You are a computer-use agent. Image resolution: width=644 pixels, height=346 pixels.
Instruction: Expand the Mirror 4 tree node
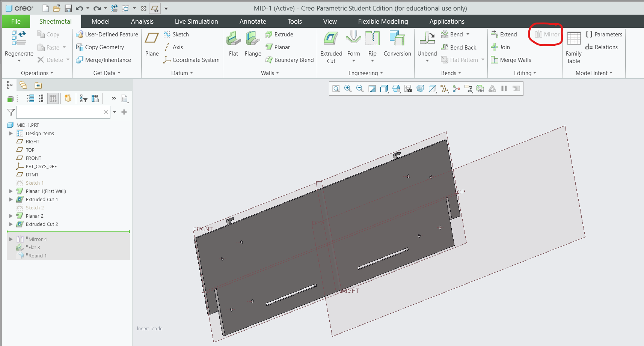11,239
